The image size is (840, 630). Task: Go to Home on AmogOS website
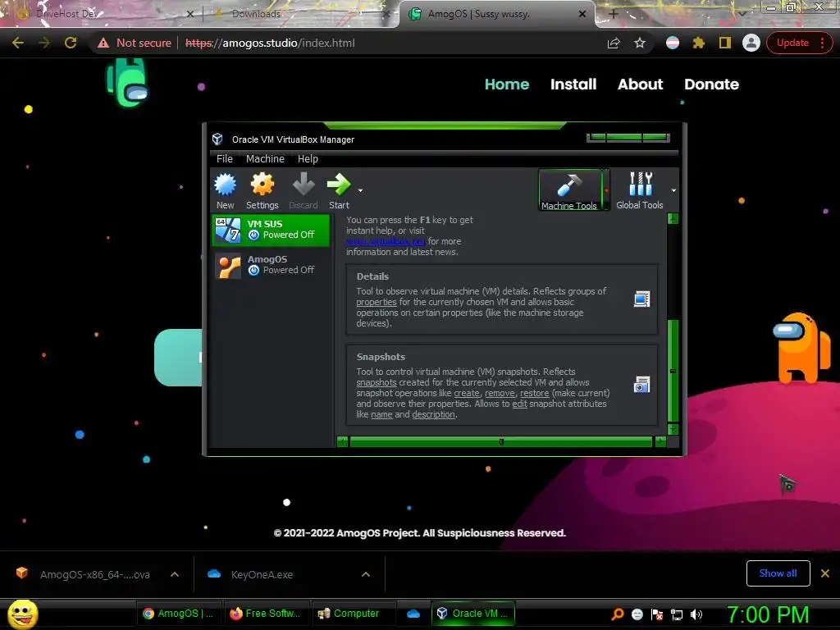[x=507, y=84]
